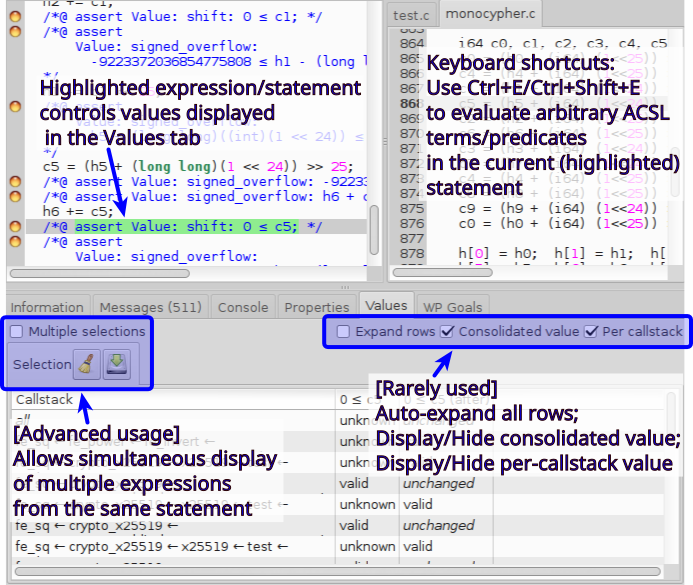The image size is (693, 585).
Task: Click the Callstack column header
Action: pyautogui.click(x=173, y=400)
